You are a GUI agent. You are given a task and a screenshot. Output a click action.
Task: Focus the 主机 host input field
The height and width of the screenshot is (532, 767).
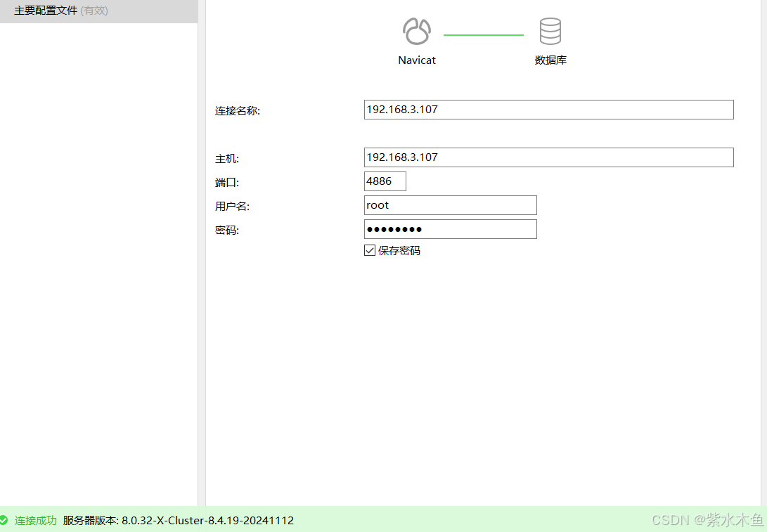click(549, 157)
